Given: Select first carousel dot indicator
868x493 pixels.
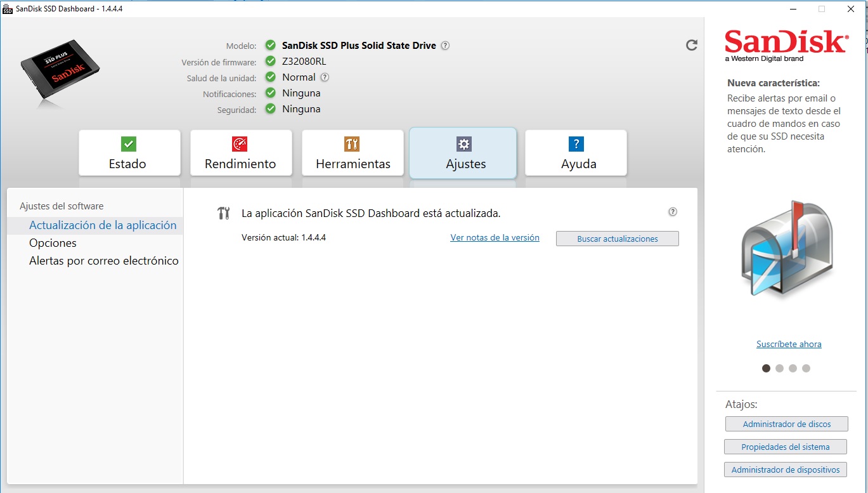Looking at the screenshot, I should coord(766,368).
